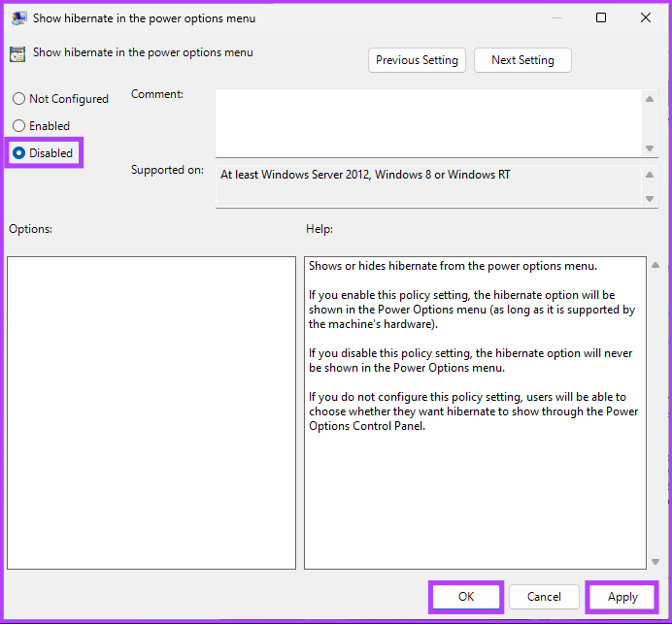This screenshot has width=672, height=624.
Task: Select the Enabled radio option
Action: [x=41, y=126]
